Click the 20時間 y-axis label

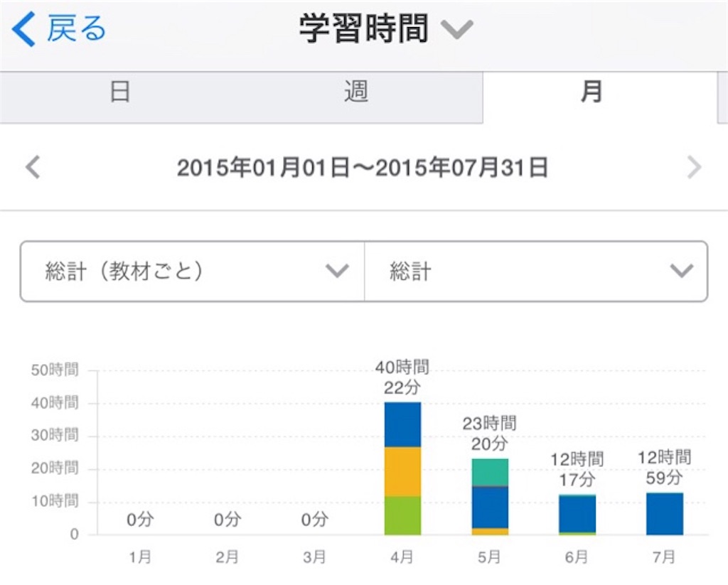(x=55, y=468)
